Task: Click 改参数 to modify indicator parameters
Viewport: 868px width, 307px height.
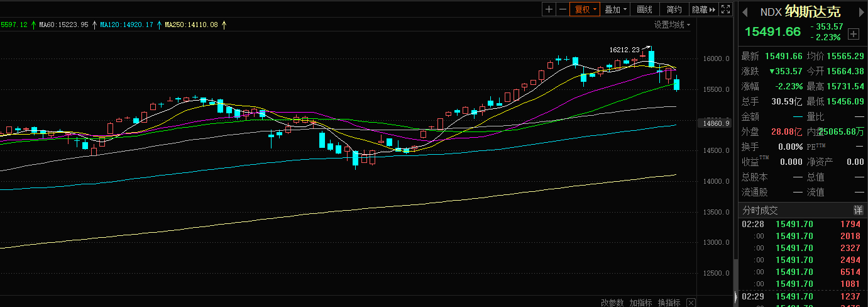Action: pos(612,303)
